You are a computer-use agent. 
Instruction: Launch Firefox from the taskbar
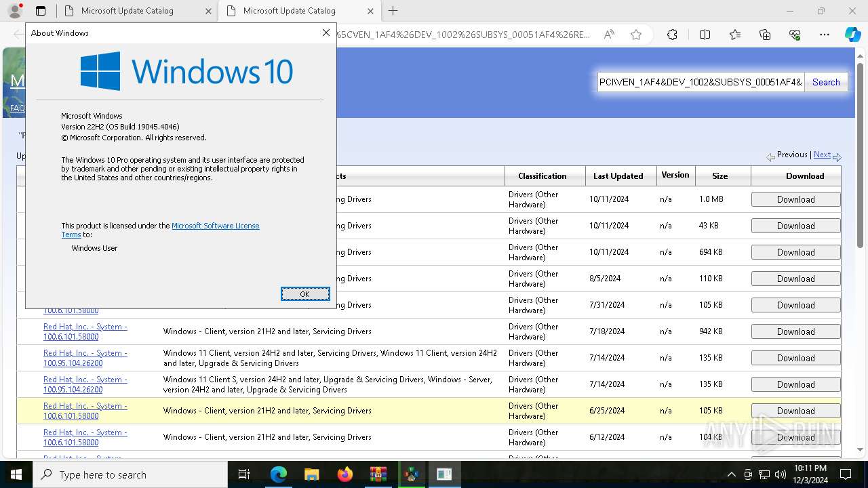point(344,474)
